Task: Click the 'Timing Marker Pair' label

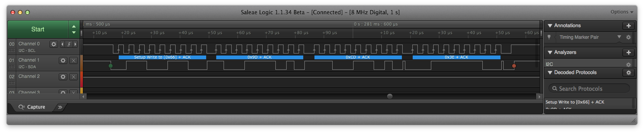Action: coord(579,37)
